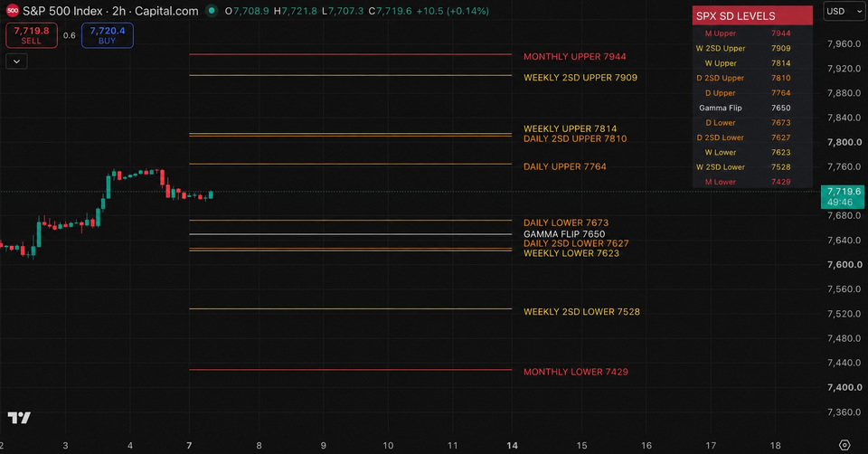Image resolution: width=868 pixels, height=454 pixels.
Task: Select the WEEKLY UPPER 7814 label
Action: 570,128
